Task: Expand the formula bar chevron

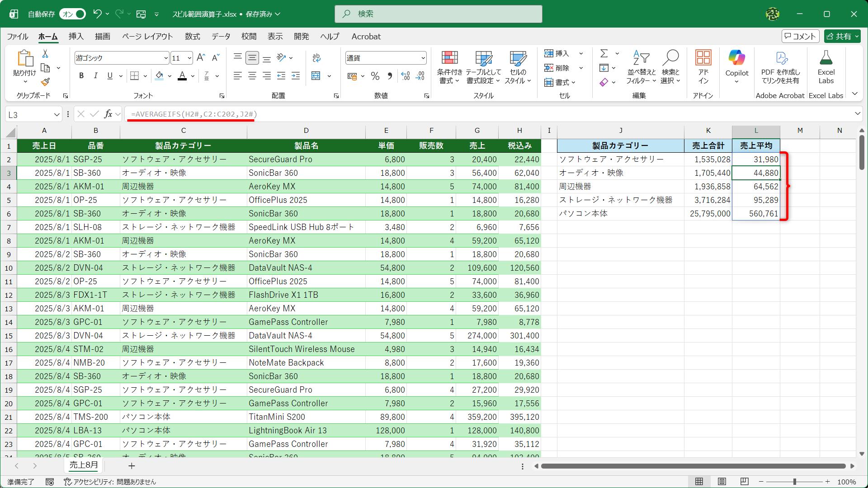Action: coord(857,114)
